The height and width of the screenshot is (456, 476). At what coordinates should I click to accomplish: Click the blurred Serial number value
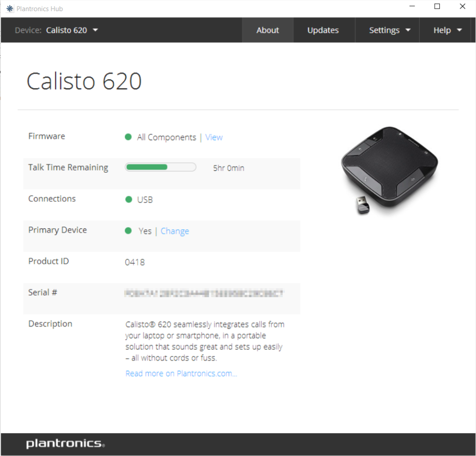click(x=204, y=293)
